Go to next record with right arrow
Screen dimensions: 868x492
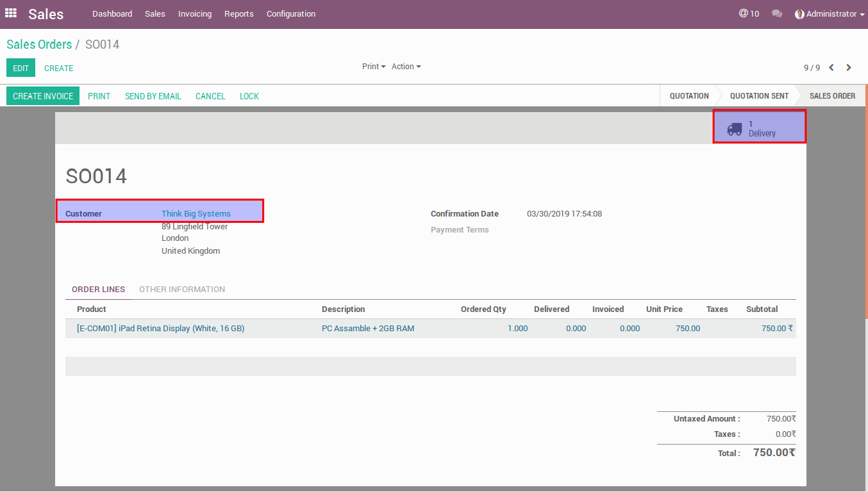click(849, 67)
